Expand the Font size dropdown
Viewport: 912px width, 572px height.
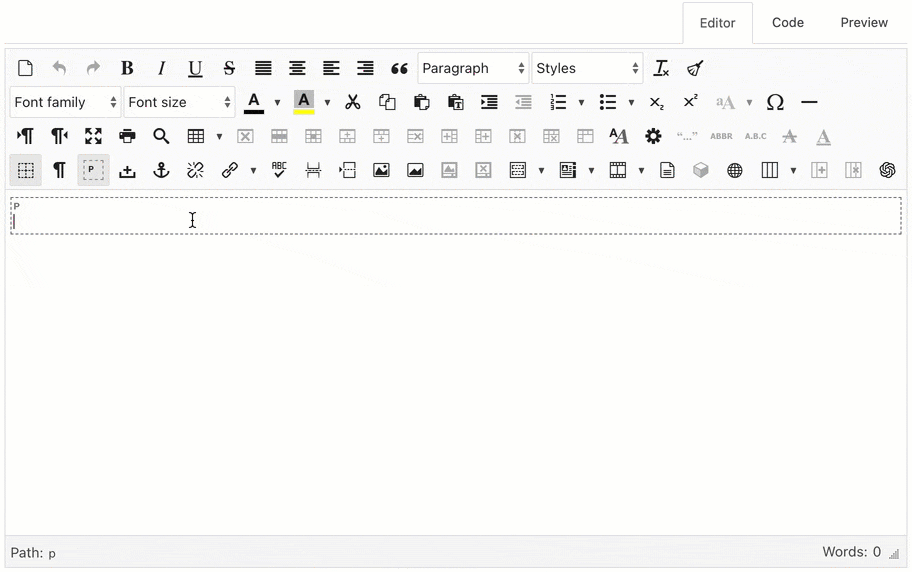[x=180, y=102]
